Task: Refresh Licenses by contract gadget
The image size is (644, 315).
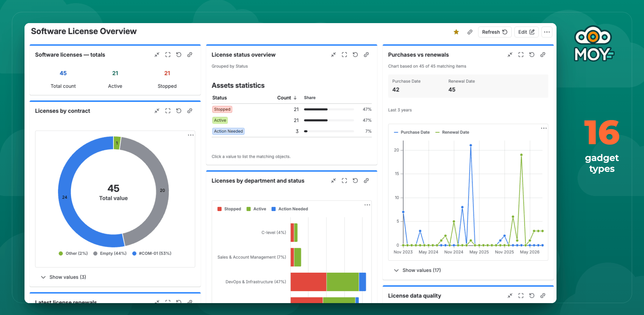Action: coord(179,111)
